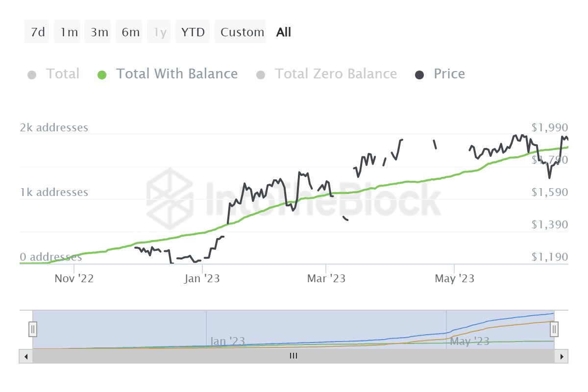
Task: Toggle the Total Zero Balance legend dot
Action: 261,75
